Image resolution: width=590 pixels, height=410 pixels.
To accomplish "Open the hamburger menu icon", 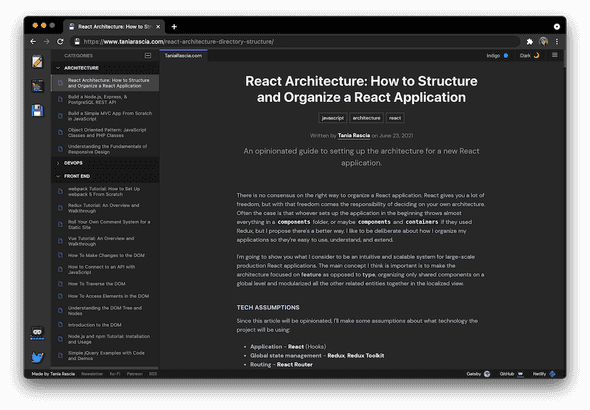I will pos(554,55).
